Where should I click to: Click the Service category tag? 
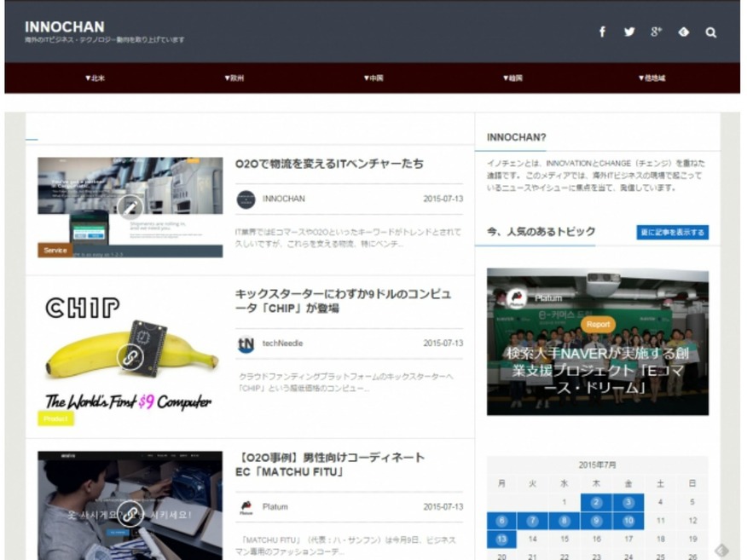tap(55, 250)
